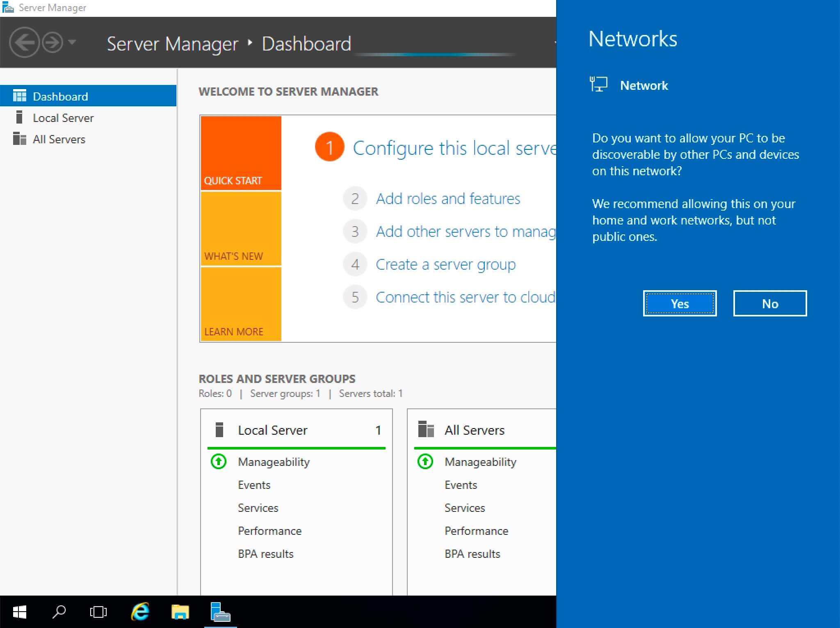Viewport: 840px width, 628px height.
Task: Click the back navigation arrow icon
Action: tap(25, 43)
